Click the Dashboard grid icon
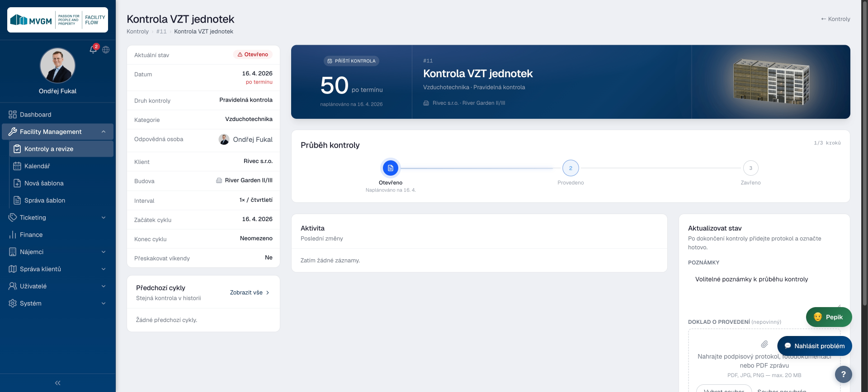The height and width of the screenshot is (392, 868). pos(13,115)
